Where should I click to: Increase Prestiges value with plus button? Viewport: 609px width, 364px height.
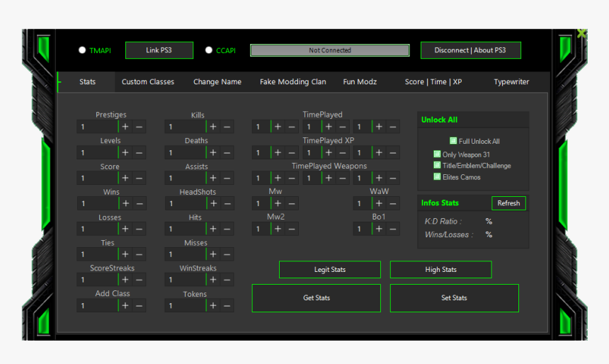point(125,127)
